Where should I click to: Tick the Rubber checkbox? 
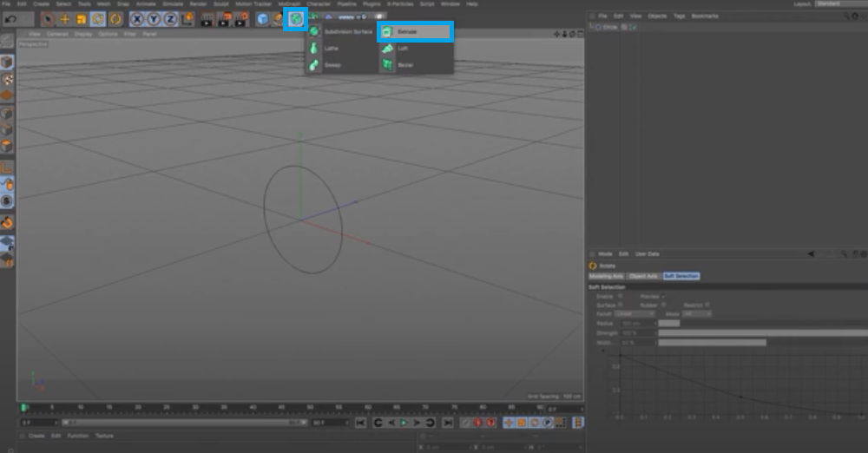663,305
